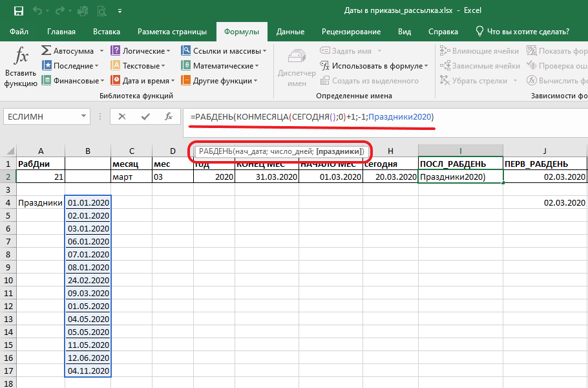Screen dimensions: 588x388
Task: Click the Вставить функцию fx button
Action: (21, 66)
